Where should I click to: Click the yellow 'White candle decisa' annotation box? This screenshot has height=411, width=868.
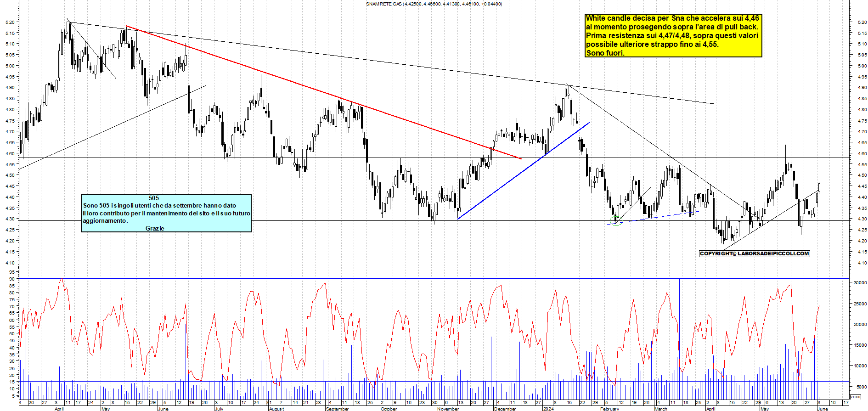point(673,35)
